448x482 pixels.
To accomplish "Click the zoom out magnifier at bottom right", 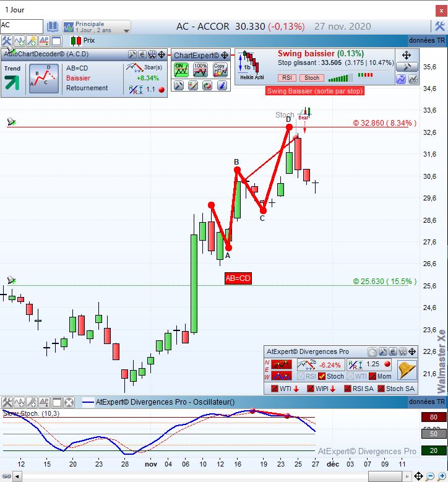I will [x=430, y=476].
